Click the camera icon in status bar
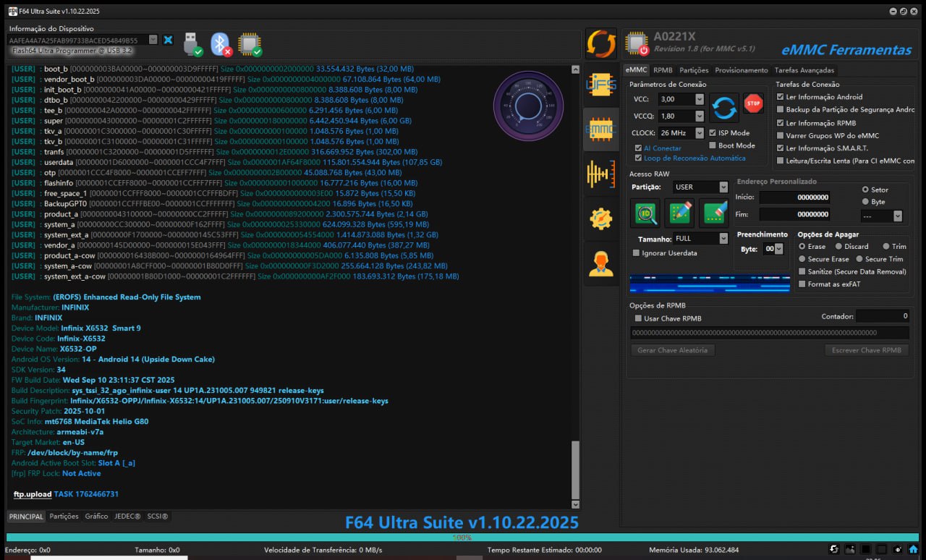This screenshot has width=926, height=560. [897, 550]
